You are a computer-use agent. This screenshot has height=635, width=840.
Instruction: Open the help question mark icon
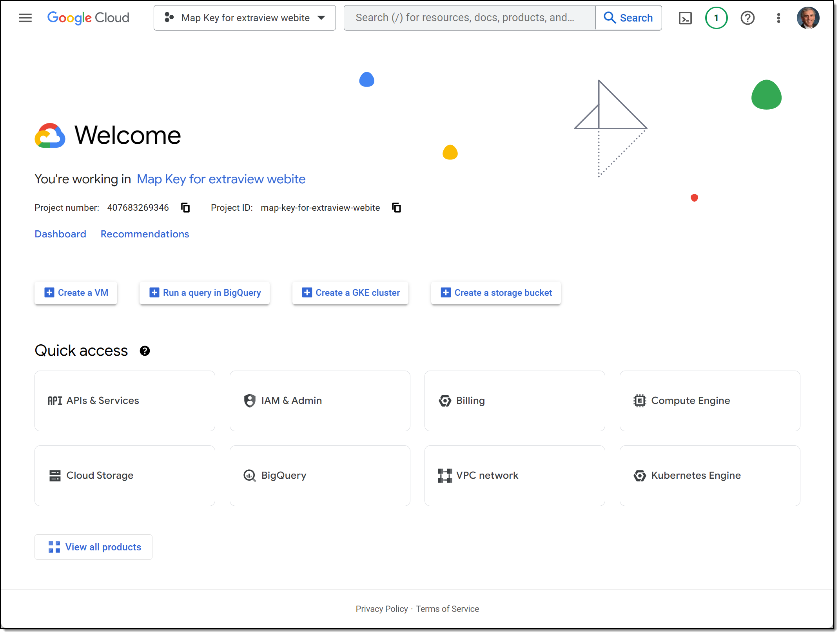point(747,18)
